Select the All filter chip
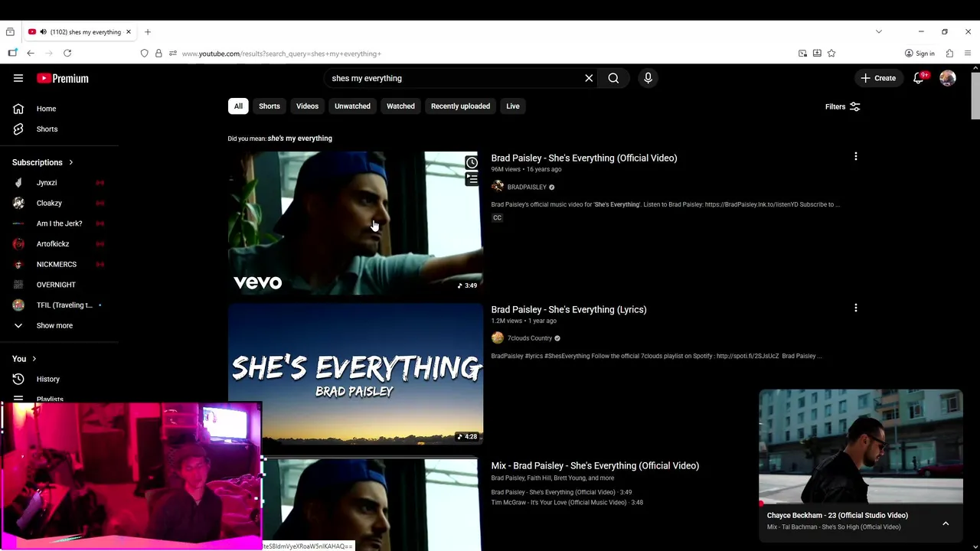The image size is (980, 551). tap(238, 106)
